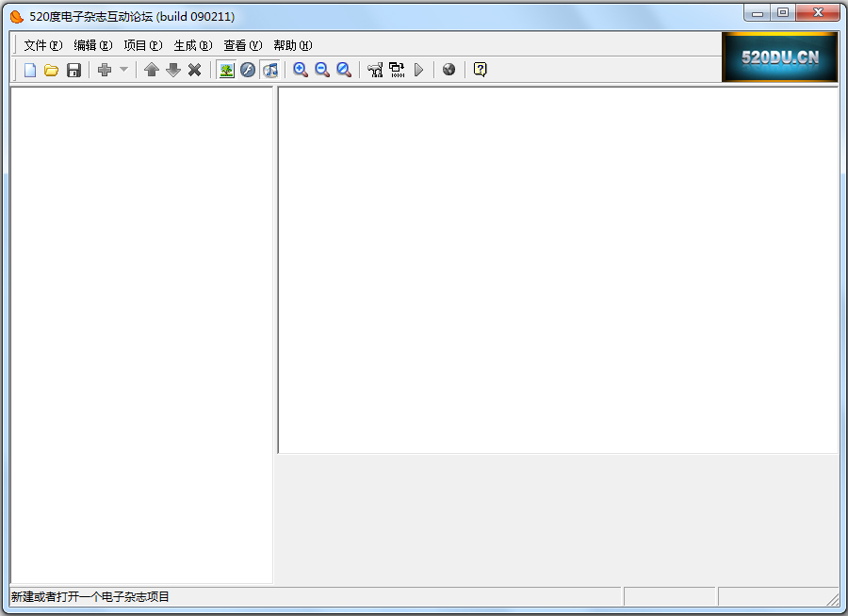Image resolution: width=848 pixels, height=616 pixels.
Task: Create a new project with the blank page icon
Action: [30, 70]
